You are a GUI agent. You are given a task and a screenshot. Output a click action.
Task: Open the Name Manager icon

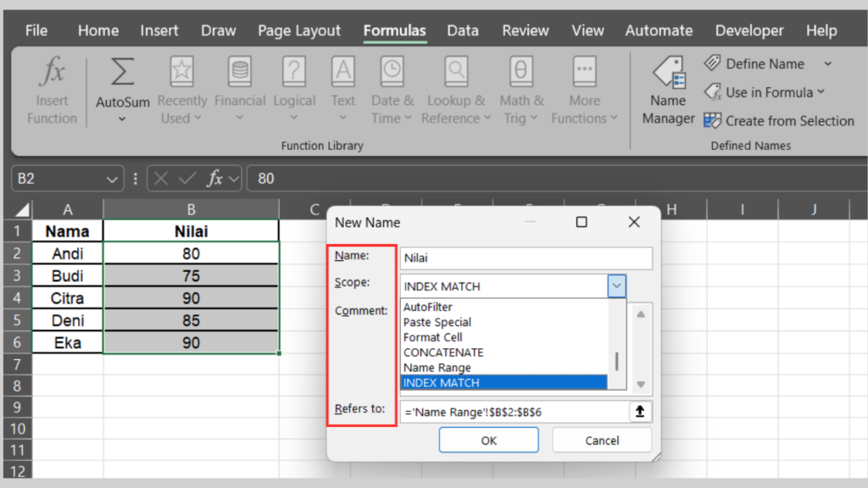669,74
